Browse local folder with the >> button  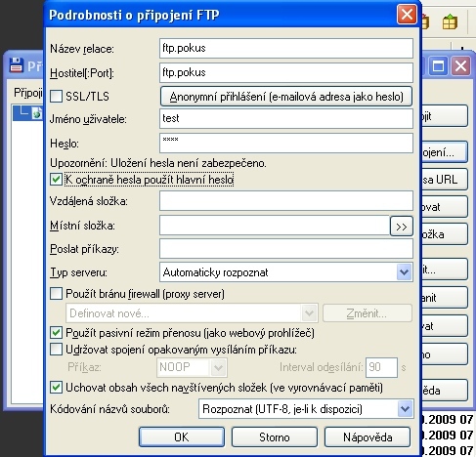pos(402,226)
